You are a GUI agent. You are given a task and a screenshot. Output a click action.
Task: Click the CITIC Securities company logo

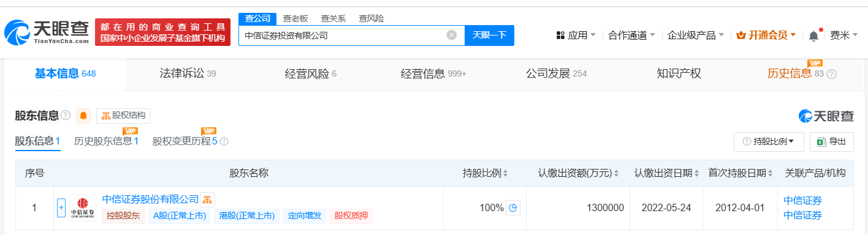(82, 208)
